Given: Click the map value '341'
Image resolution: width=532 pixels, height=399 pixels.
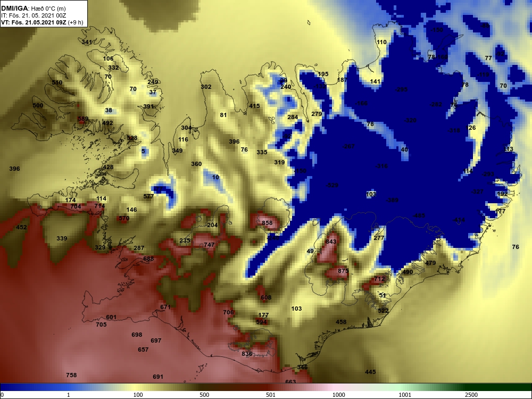Looking at the screenshot, I should pyautogui.click(x=87, y=42).
